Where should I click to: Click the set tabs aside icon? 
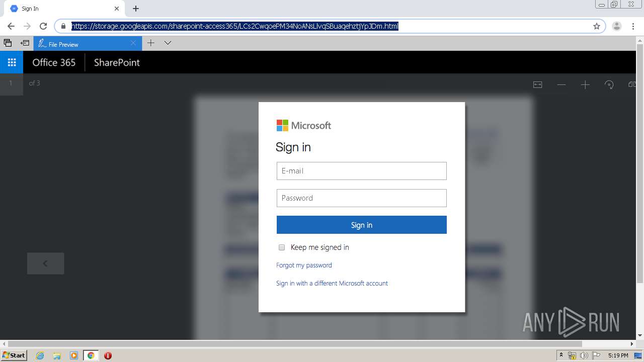point(24,43)
